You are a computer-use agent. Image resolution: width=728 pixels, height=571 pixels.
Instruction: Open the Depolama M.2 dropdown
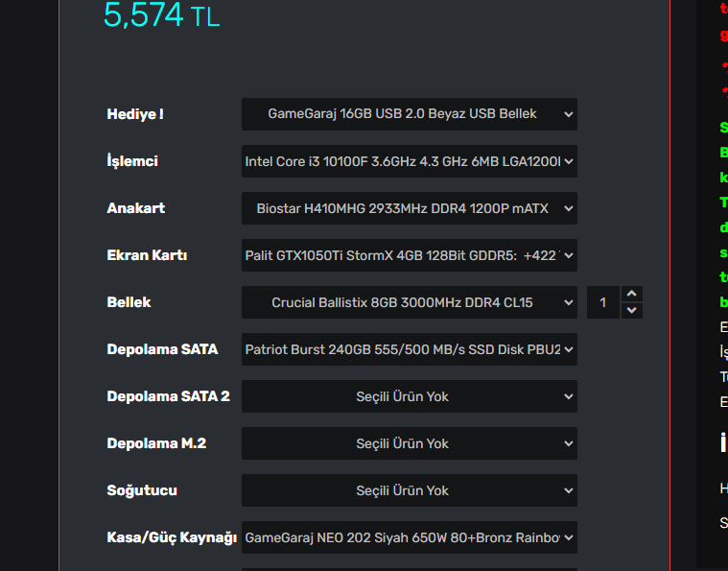click(x=403, y=443)
